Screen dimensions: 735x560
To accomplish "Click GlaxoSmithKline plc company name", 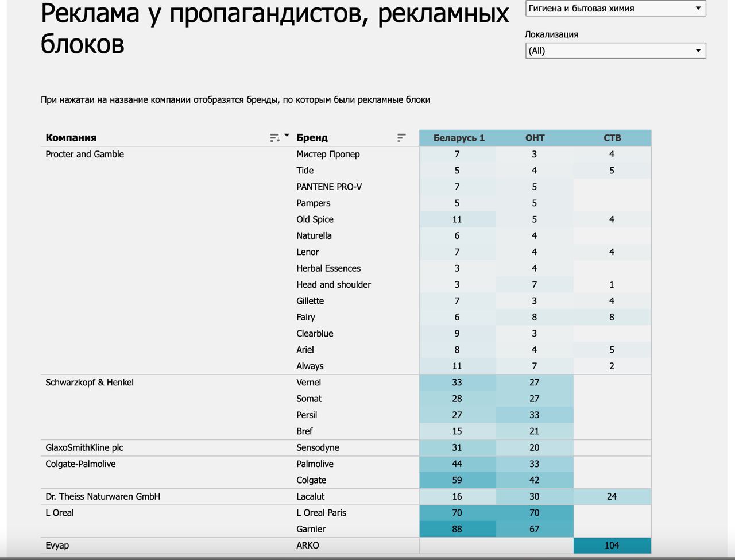I will tap(84, 447).
